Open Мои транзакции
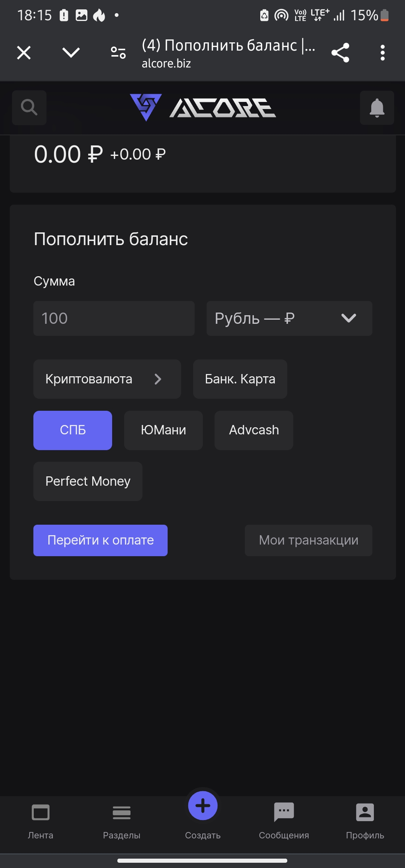The image size is (405, 868). point(308,540)
